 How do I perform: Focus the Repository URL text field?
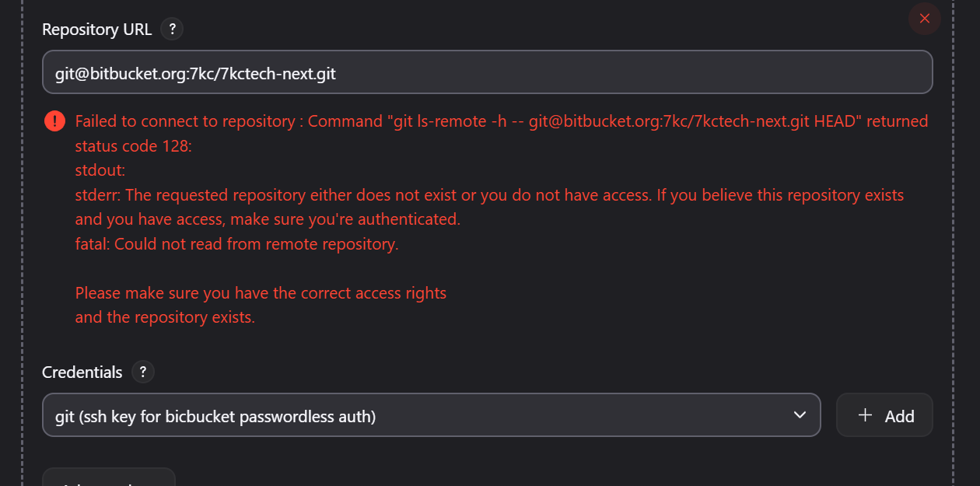pyautogui.click(x=487, y=72)
